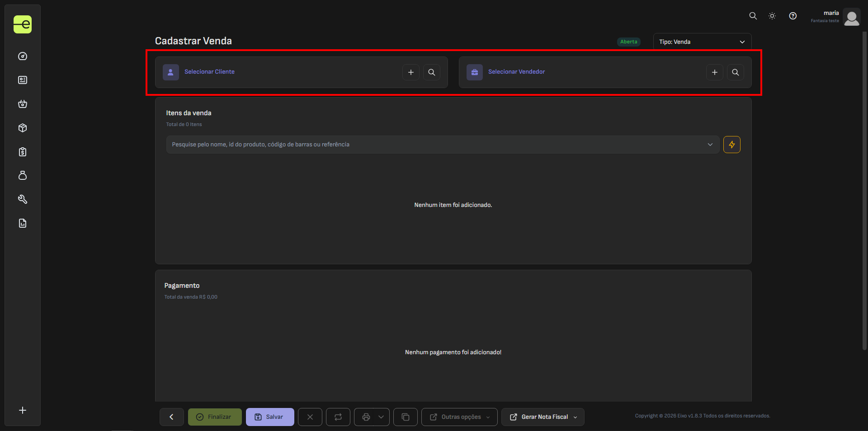The height and width of the screenshot is (431, 868).
Task: Duplicate sale with the copy icon button
Action: (x=406, y=417)
